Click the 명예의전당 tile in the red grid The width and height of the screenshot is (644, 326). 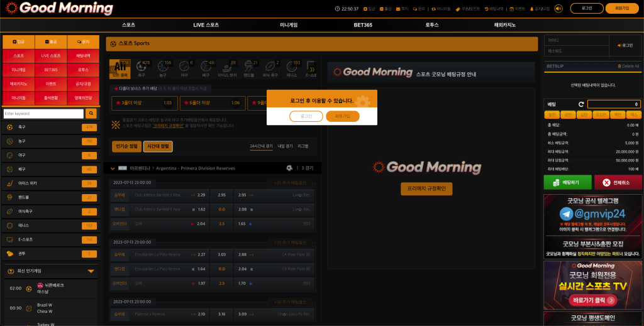[x=83, y=98]
